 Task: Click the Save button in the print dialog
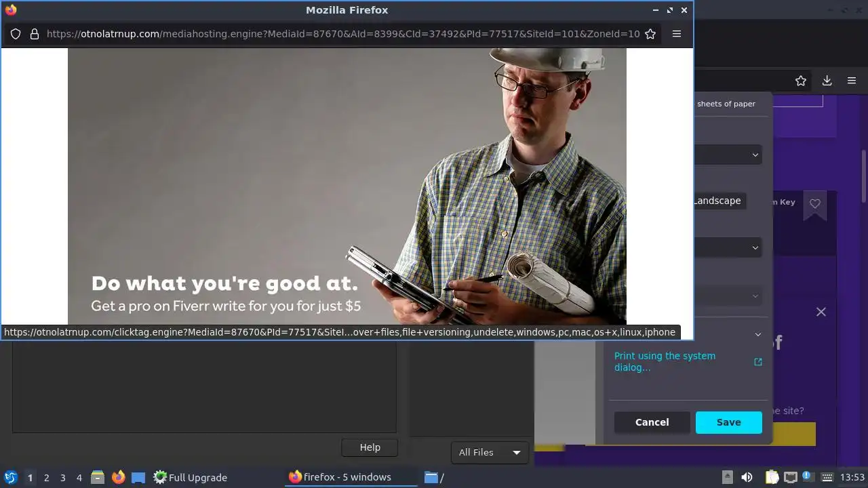(728, 422)
